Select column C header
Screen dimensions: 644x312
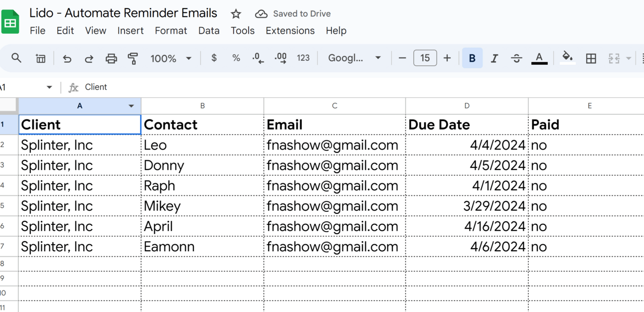(334, 106)
